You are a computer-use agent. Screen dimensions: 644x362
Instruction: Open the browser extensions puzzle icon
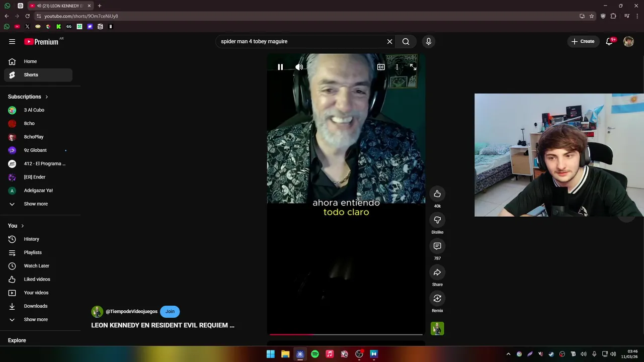pyautogui.click(x=613, y=16)
